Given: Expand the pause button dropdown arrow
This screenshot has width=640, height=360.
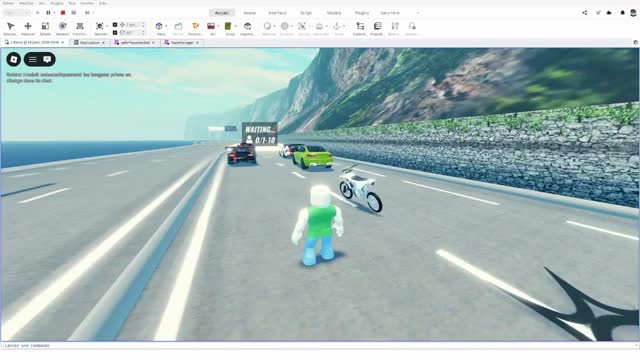Looking at the screenshot, I should [x=54, y=13].
